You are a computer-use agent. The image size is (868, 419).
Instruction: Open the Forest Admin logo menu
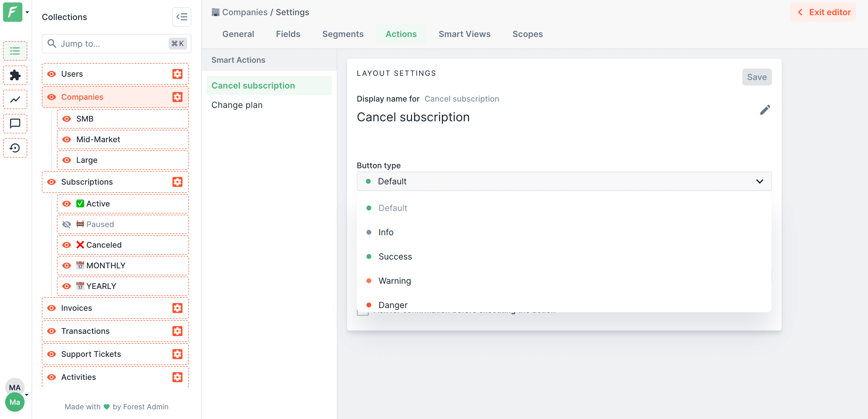[x=12, y=12]
